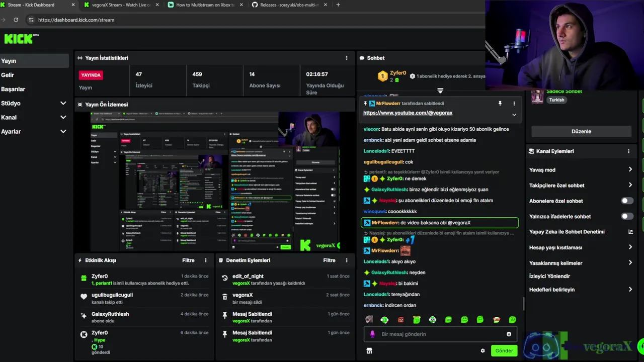This screenshot has width=644, height=362.
Task: Open a new browser tab with the plus icon
Action: pyautogui.click(x=338, y=5)
